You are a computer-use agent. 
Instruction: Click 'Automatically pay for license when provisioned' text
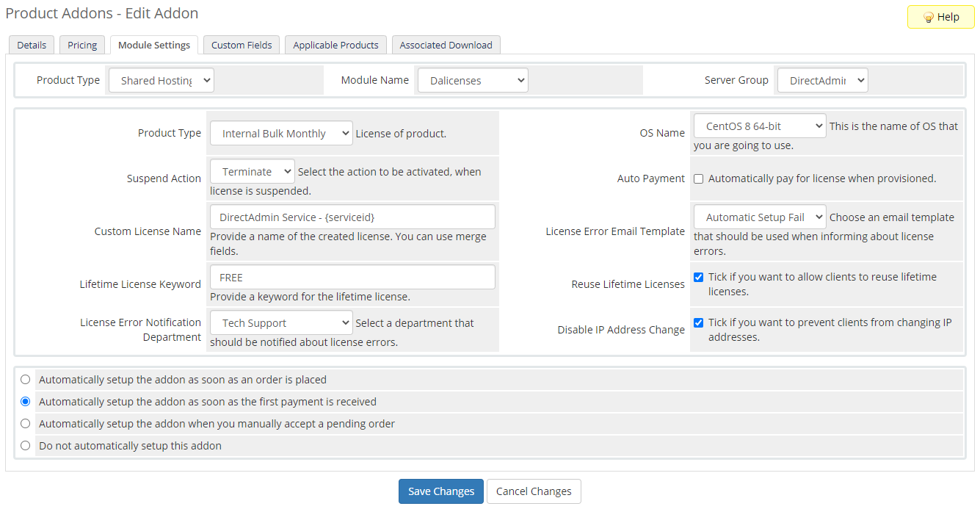point(822,178)
